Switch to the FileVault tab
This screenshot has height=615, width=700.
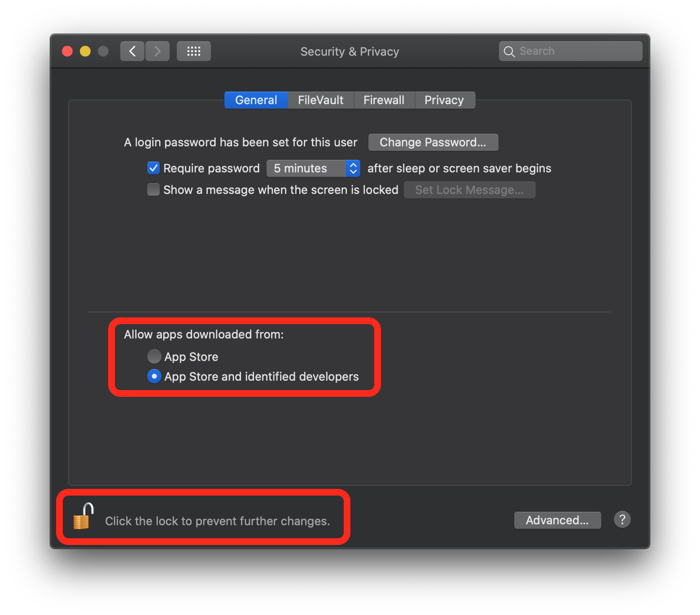coord(320,100)
